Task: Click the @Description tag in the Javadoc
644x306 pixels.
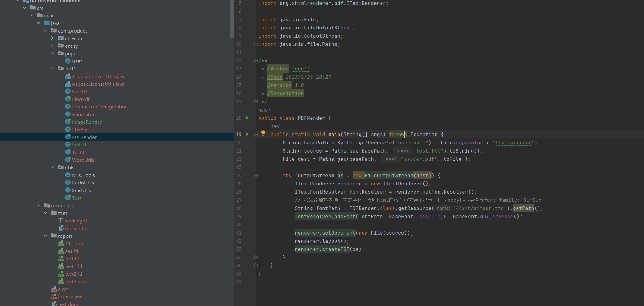Action: pyautogui.click(x=285, y=93)
